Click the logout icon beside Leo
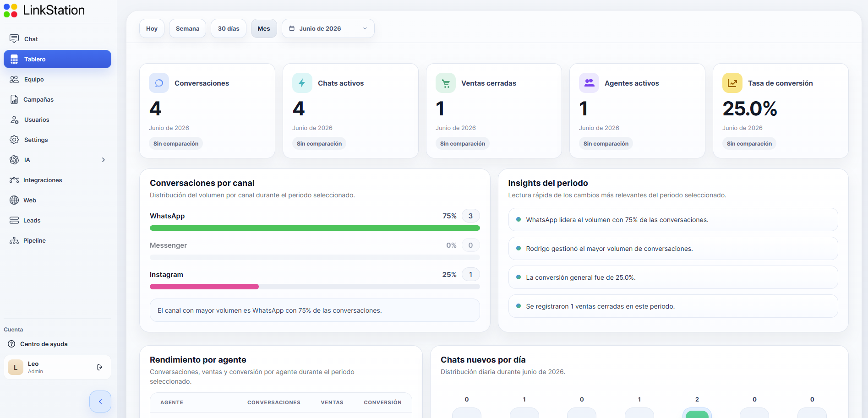This screenshot has width=868, height=418. [99, 367]
